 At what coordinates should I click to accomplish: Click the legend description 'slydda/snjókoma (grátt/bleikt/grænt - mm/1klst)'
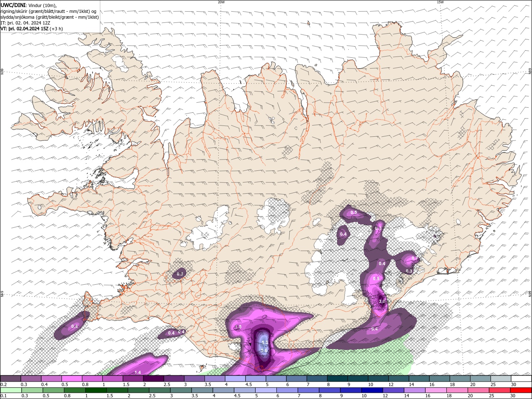point(49,17)
